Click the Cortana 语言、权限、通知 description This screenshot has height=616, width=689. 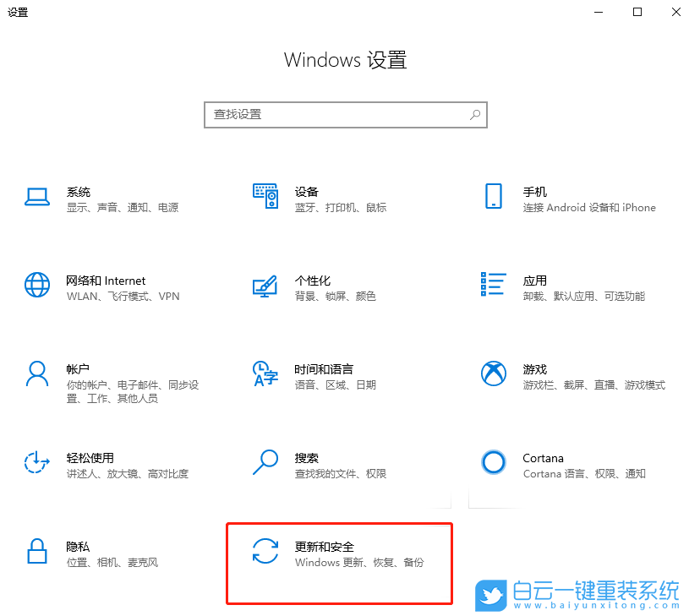[585, 473]
